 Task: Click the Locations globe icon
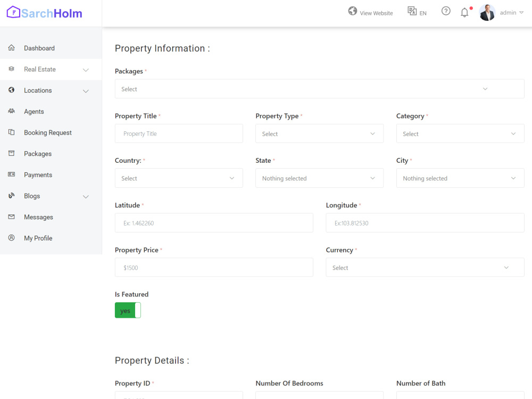coord(12,90)
